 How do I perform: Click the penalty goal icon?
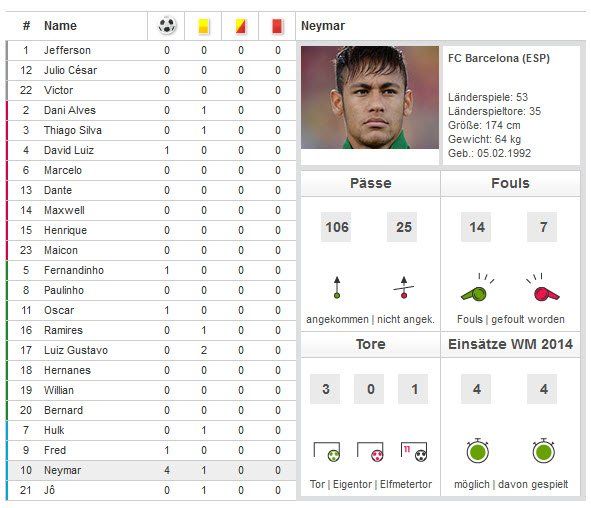point(414,452)
